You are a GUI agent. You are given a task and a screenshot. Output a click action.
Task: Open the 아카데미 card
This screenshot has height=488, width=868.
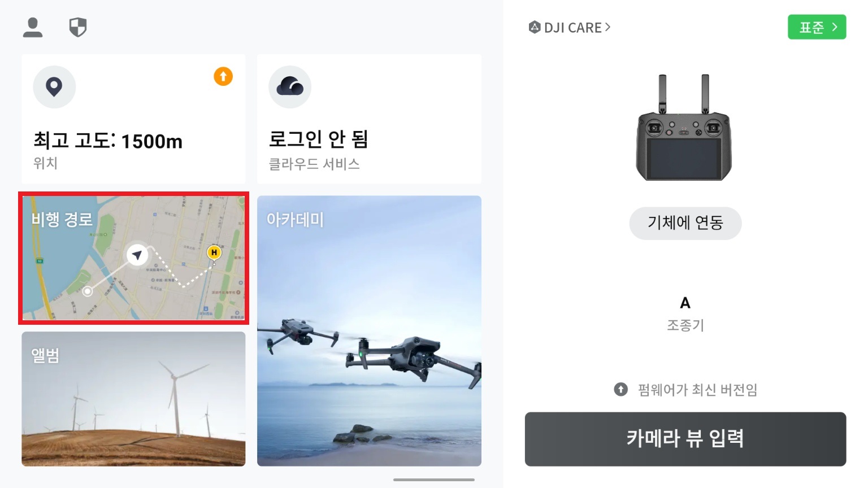coord(369,331)
